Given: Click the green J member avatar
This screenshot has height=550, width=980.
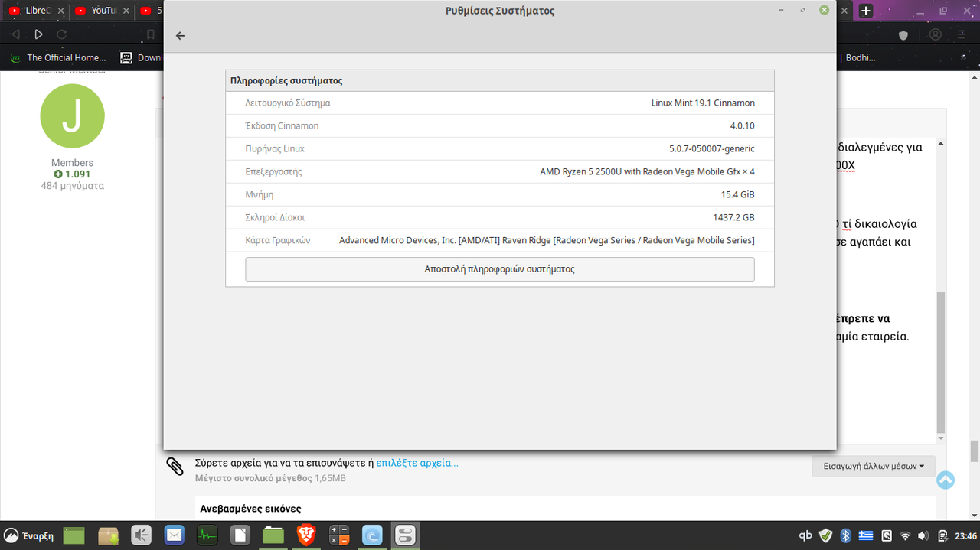Looking at the screenshot, I should point(72,116).
